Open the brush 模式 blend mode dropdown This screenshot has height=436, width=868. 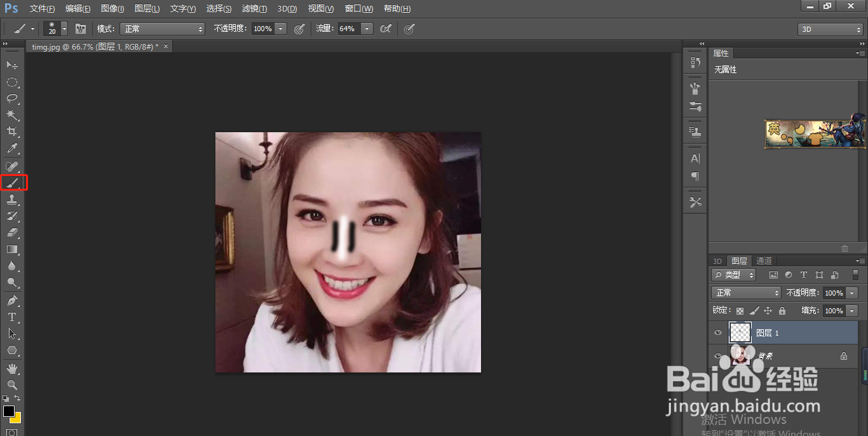(163, 29)
